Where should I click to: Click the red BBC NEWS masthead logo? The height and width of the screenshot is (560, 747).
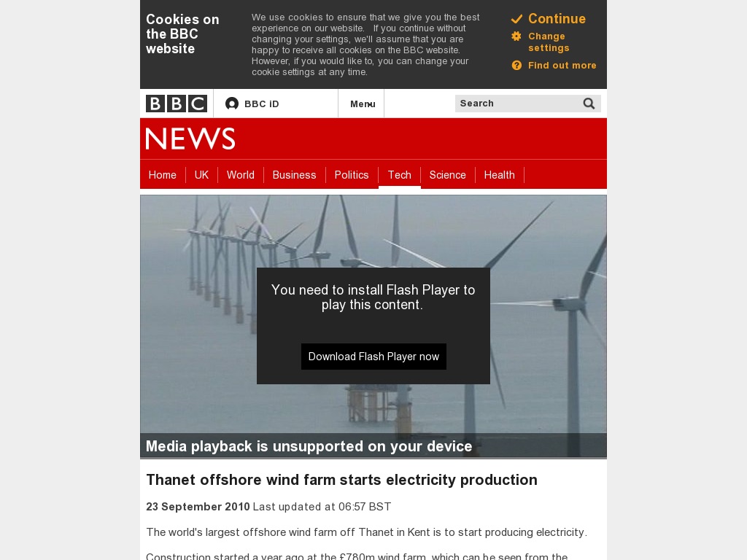(x=190, y=139)
